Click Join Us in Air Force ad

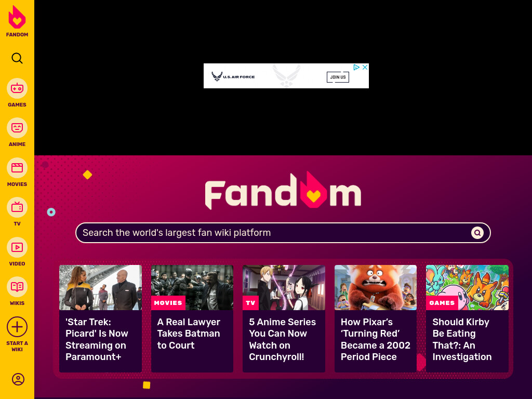click(338, 77)
